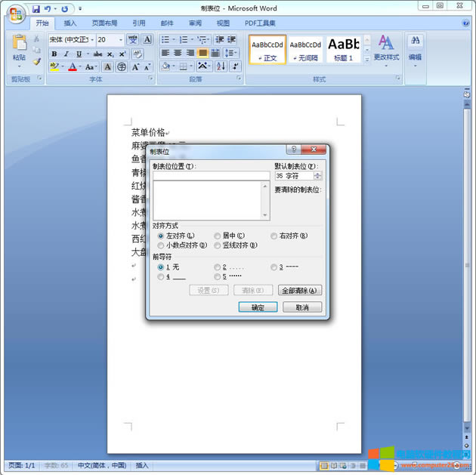Click the Office button logo
Viewport: 476px width, 475px height.
(x=16, y=14)
